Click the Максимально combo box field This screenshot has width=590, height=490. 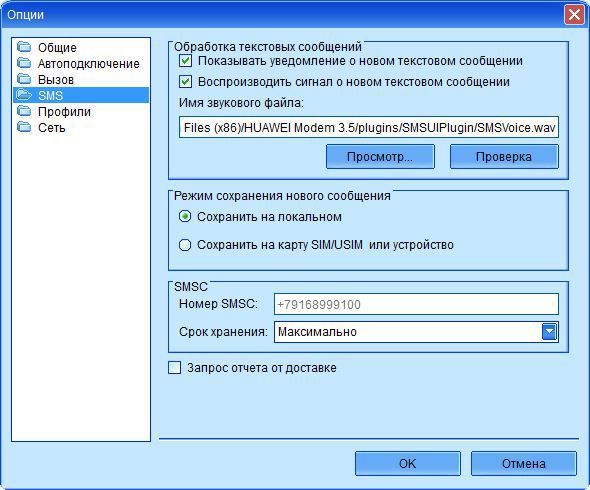[416, 332]
